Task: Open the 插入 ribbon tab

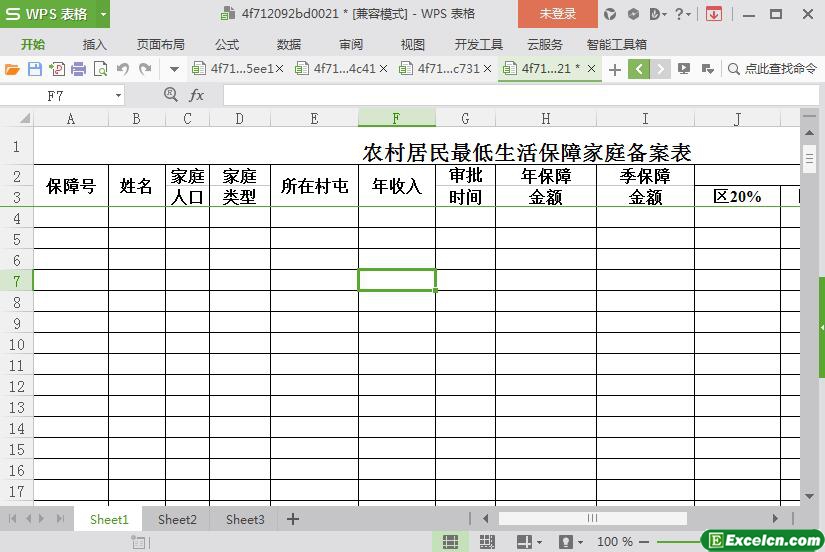Action: [x=95, y=45]
